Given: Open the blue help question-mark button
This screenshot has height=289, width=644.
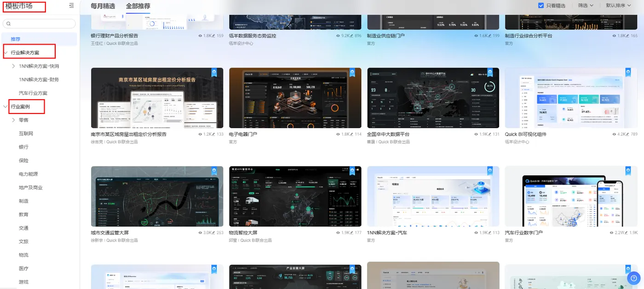Looking at the screenshot, I should point(634,278).
